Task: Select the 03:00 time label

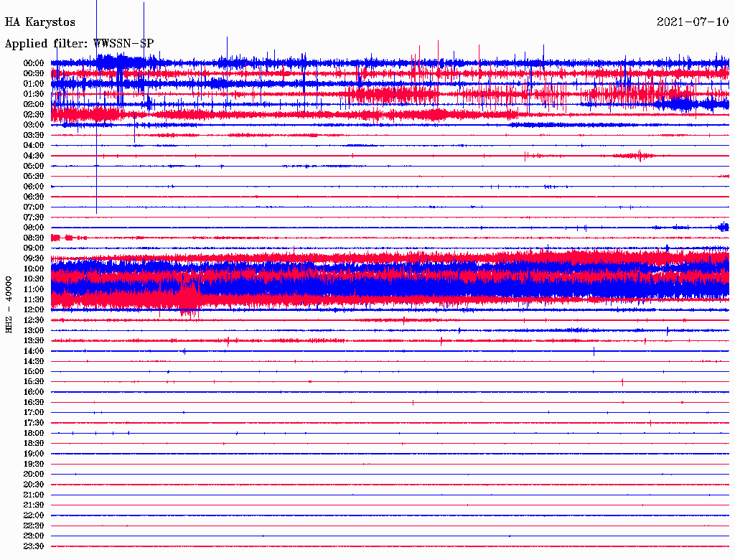Action: [x=34, y=125]
